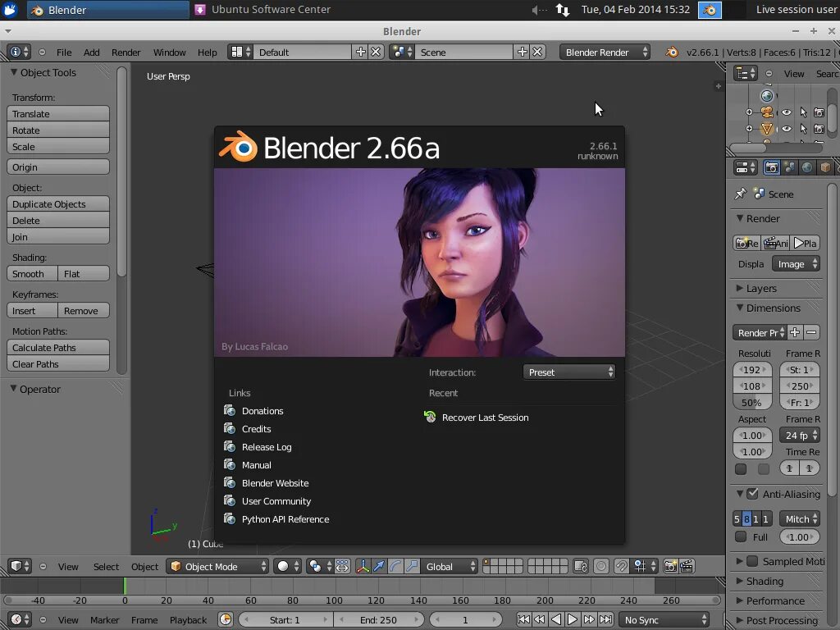The width and height of the screenshot is (840, 630).
Task: Click the Smooth shading button
Action: point(32,274)
